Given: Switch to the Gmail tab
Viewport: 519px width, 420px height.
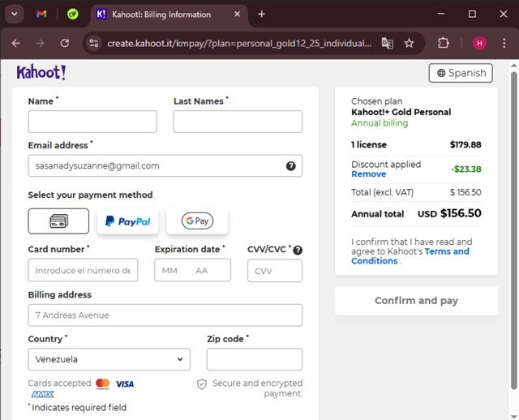Looking at the screenshot, I should (41, 15).
